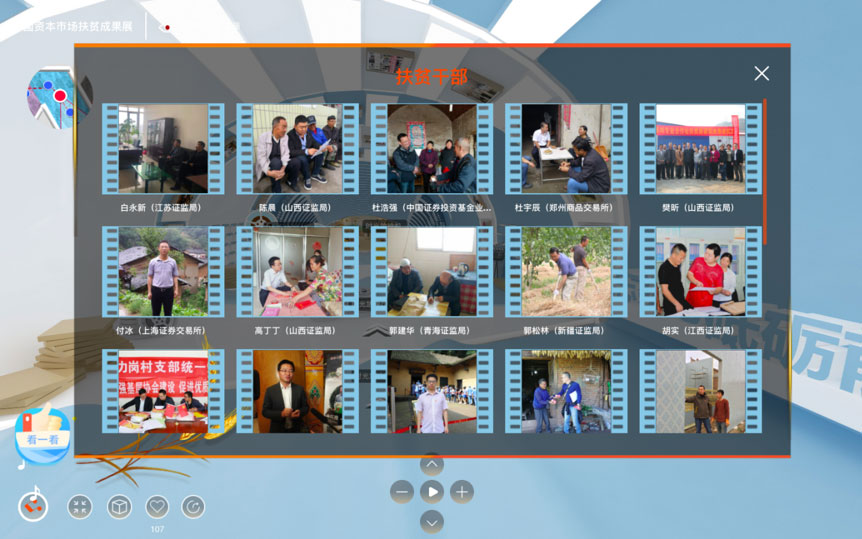The height and width of the screenshot is (539, 862).
Task: Click the gallery vertical scrollbar
Action: pyautogui.click(x=765, y=170)
